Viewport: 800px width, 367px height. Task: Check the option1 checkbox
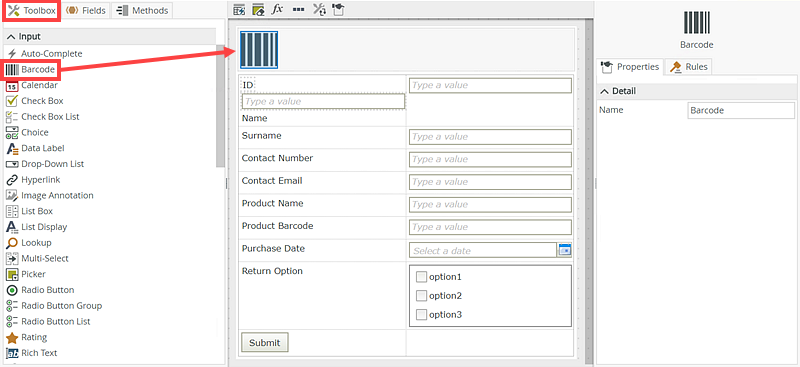[421, 277]
